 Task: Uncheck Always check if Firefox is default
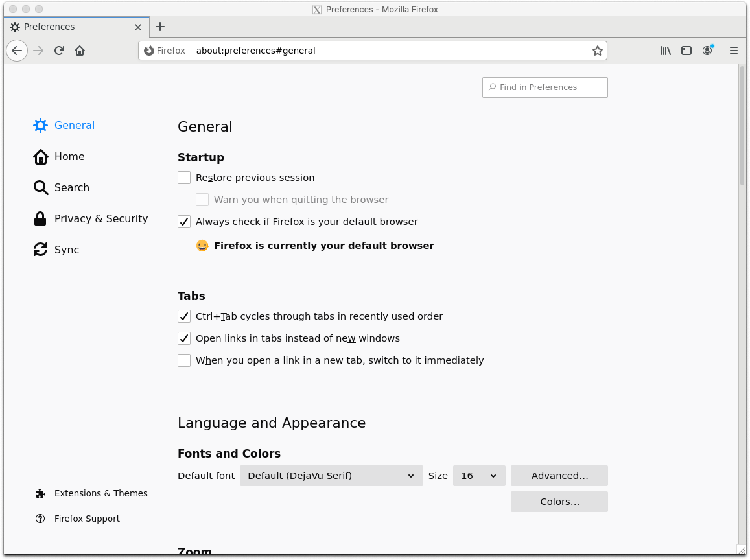pyautogui.click(x=184, y=222)
